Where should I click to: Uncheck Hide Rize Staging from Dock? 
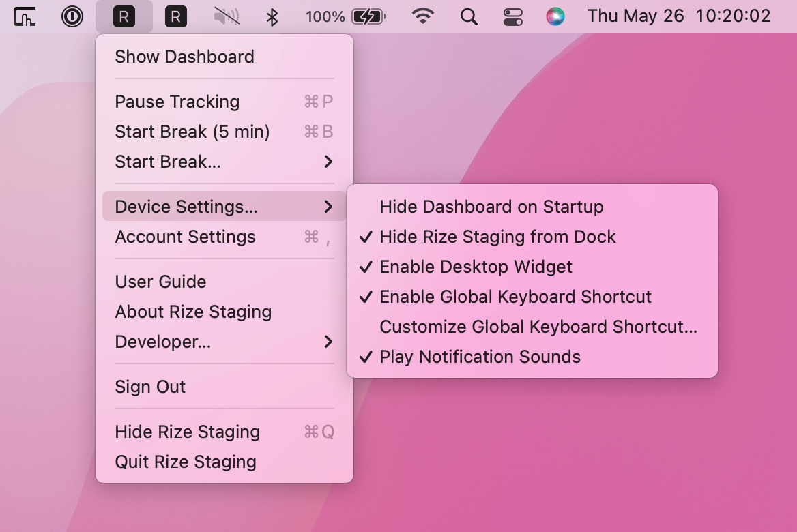pos(532,237)
